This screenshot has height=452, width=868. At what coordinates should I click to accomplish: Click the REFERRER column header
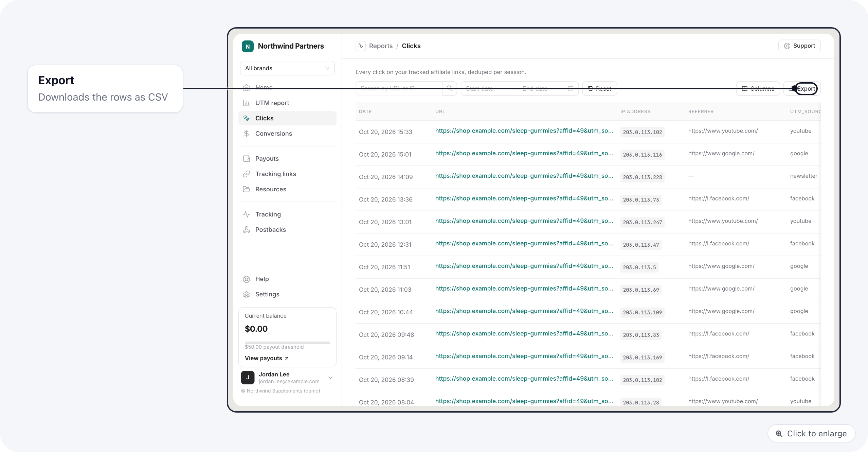(x=701, y=111)
